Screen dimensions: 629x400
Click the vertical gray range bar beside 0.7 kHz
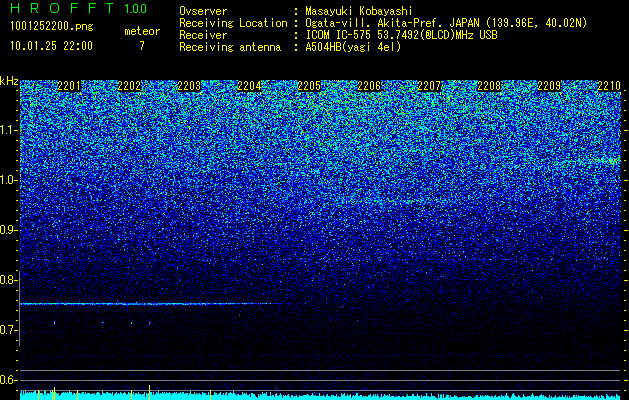pyautogui.click(x=20, y=308)
